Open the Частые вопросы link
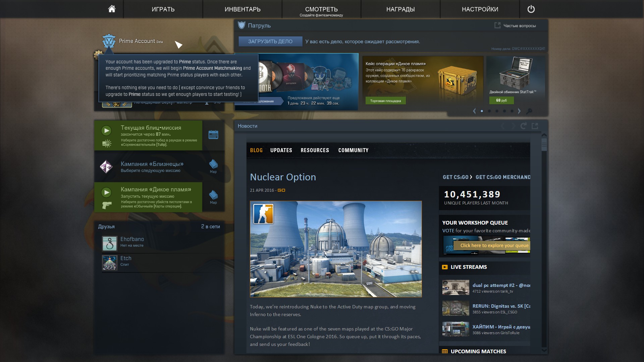Screen dimensions: 644x362 pyautogui.click(x=520, y=25)
